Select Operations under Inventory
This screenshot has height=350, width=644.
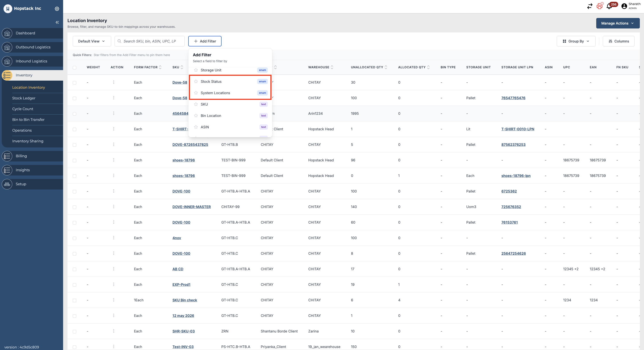22,130
